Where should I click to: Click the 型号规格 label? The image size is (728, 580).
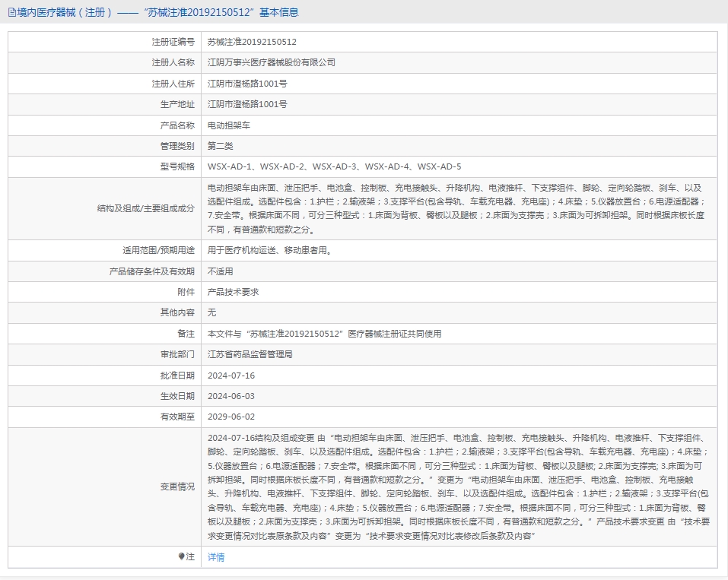click(x=177, y=166)
